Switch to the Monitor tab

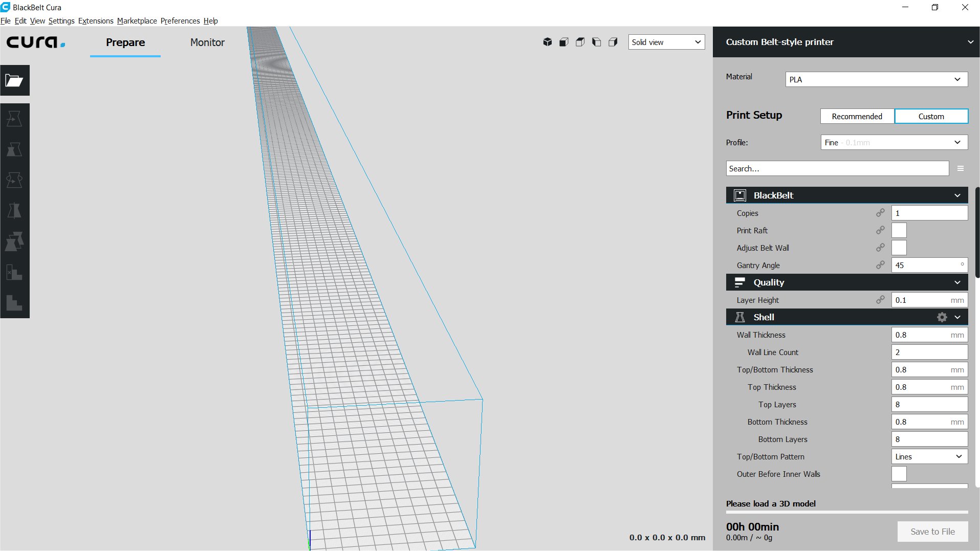coord(207,42)
